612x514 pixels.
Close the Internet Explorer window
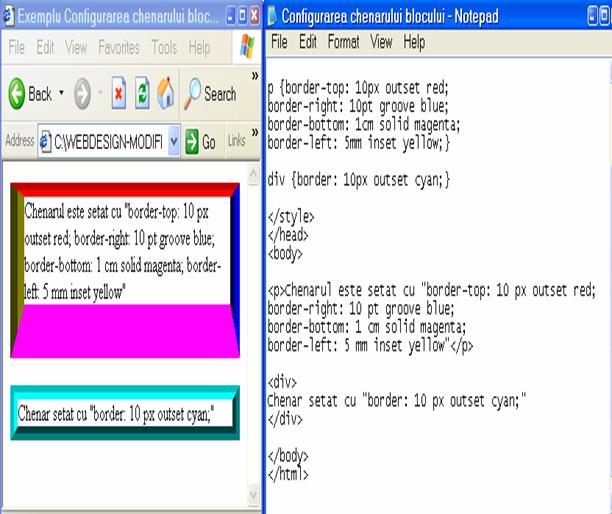254,16
